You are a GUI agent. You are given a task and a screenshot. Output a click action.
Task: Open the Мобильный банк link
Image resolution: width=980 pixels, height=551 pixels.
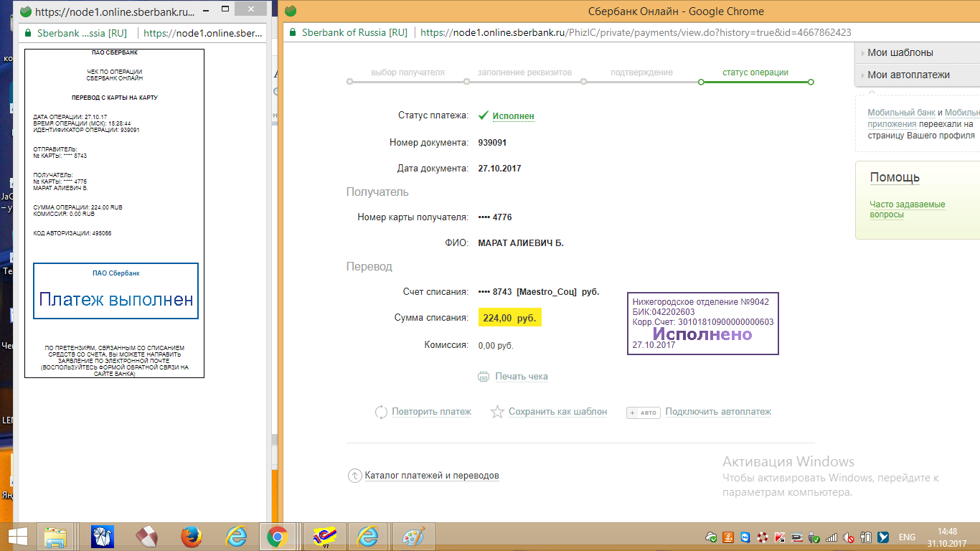(901, 113)
